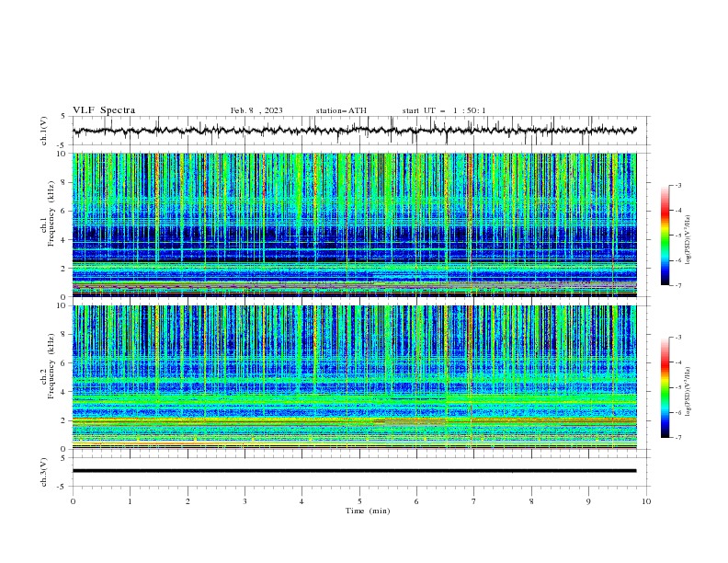This screenshot has width=728, height=563.
Task: Click the "8" tick on ch.1 frequency axis
Action: 63,182
